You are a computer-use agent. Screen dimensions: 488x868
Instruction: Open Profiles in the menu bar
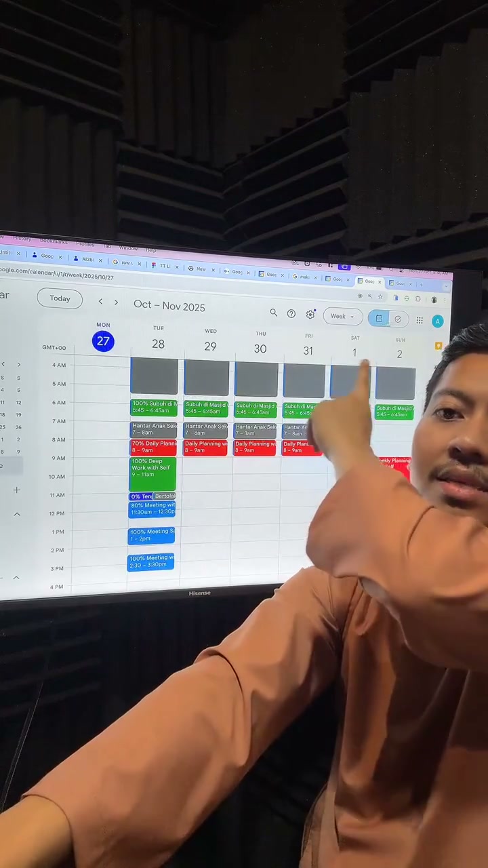pos(85,244)
